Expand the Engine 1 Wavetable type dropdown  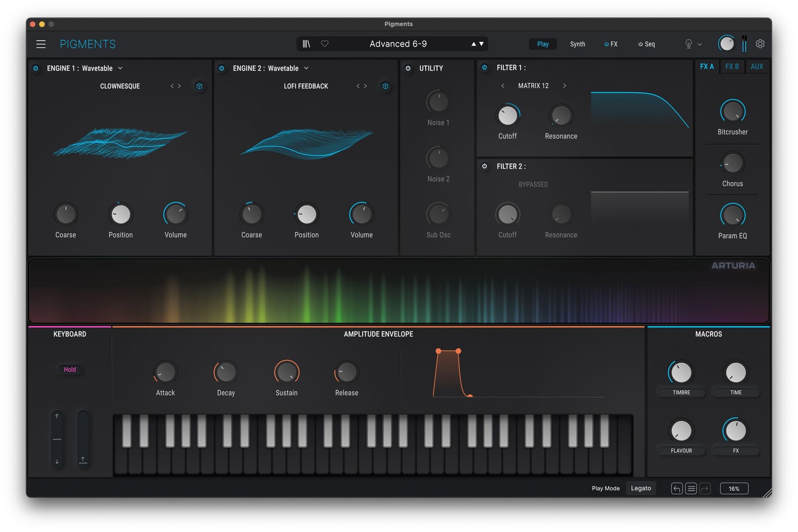pos(120,68)
